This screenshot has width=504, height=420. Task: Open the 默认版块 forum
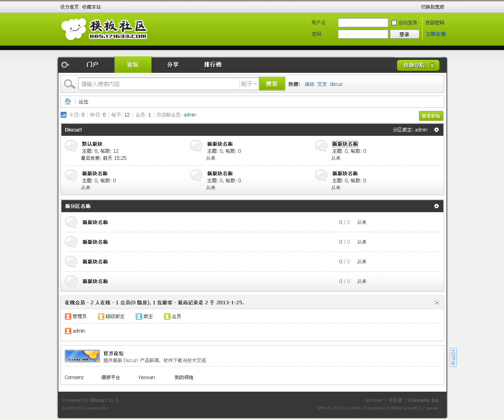pyautogui.click(x=92, y=144)
